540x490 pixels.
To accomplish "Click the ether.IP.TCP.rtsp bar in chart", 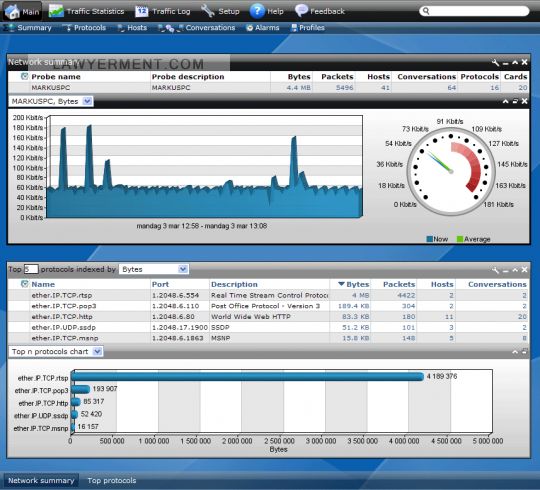I will click(247, 376).
